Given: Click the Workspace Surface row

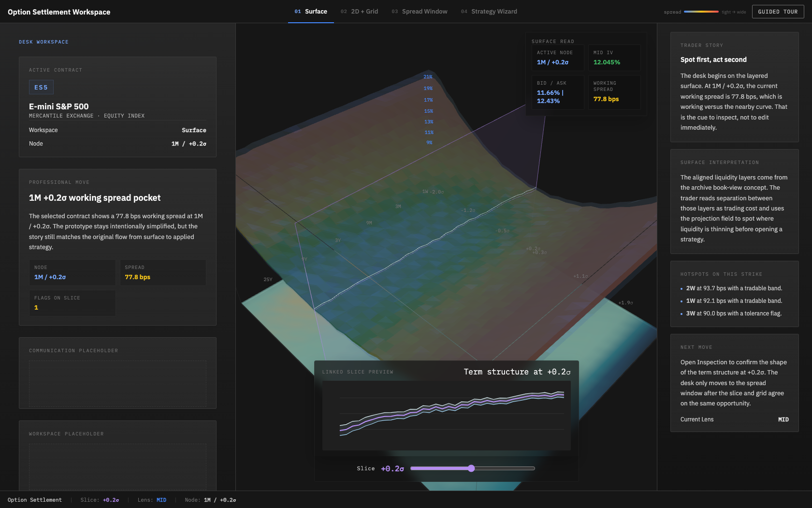Looking at the screenshot, I should click(x=117, y=130).
